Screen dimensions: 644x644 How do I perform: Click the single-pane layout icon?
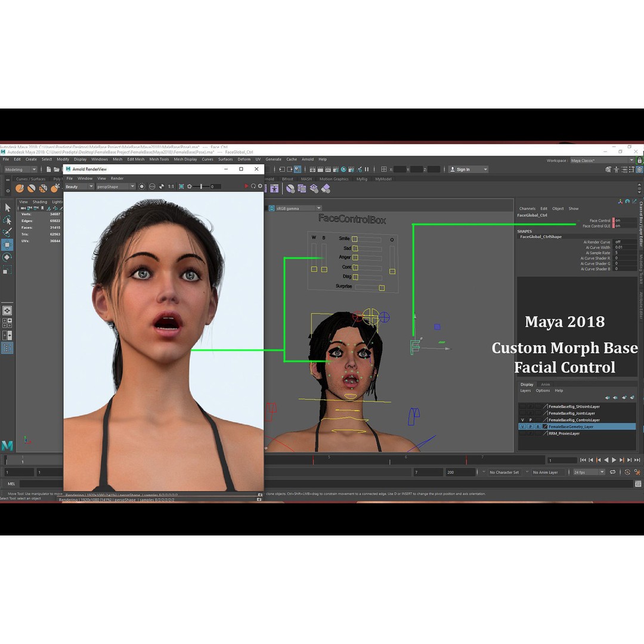(7, 311)
